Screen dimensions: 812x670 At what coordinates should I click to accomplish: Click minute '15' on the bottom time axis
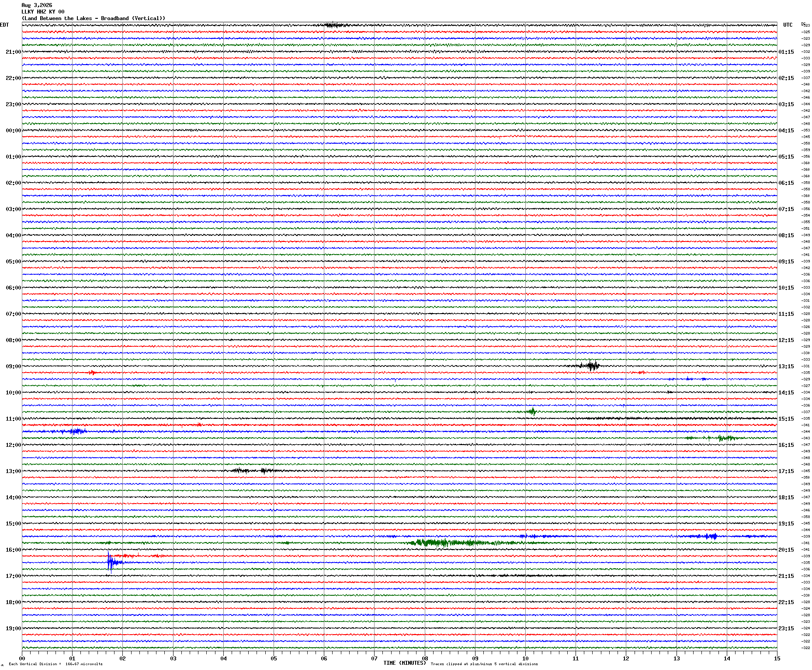coord(777,659)
